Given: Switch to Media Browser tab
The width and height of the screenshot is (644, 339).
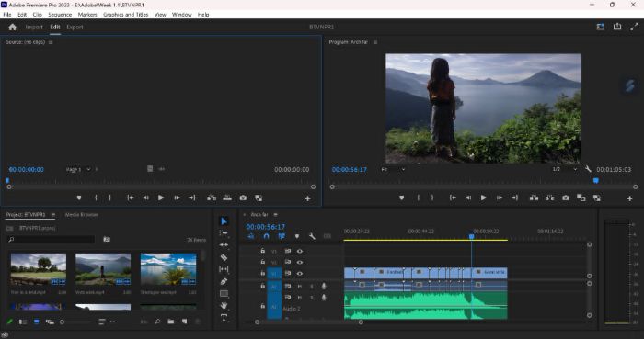Looking at the screenshot, I should point(81,215).
